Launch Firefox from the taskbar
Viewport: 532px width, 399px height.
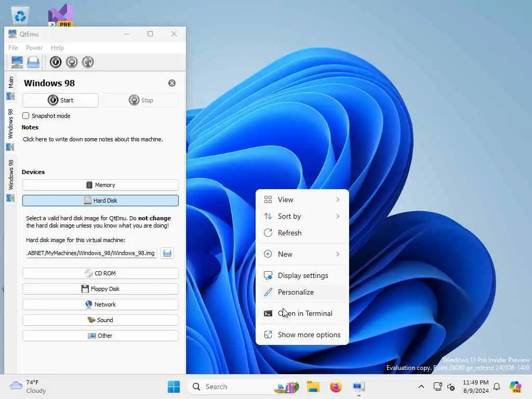coord(336,387)
